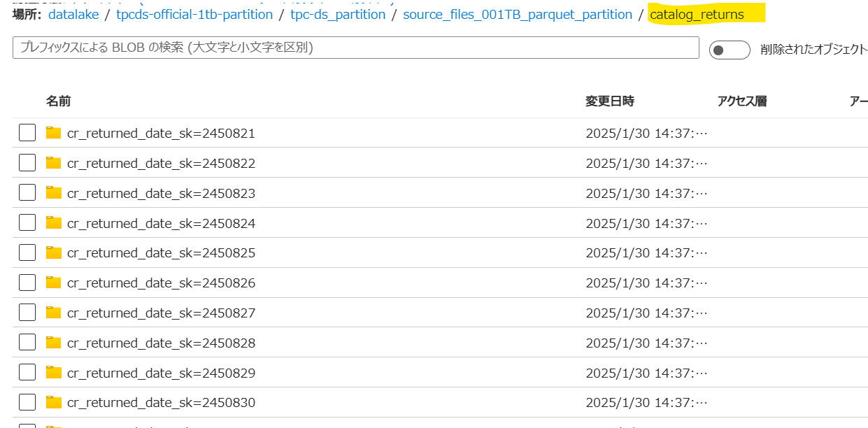Check the box for cr_returned_date_sk=2450824
The width and height of the screenshot is (868, 428).
pyautogui.click(x=27, y=223)
